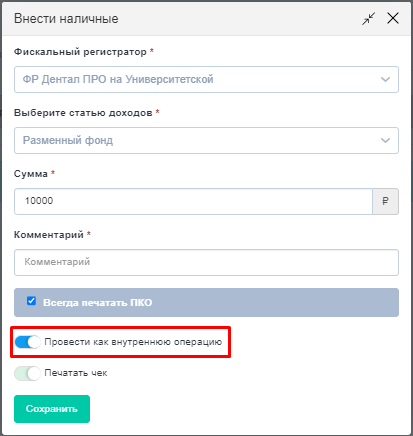
Task: Click the Всегда печатать ПКО label text
Action: 98,303
